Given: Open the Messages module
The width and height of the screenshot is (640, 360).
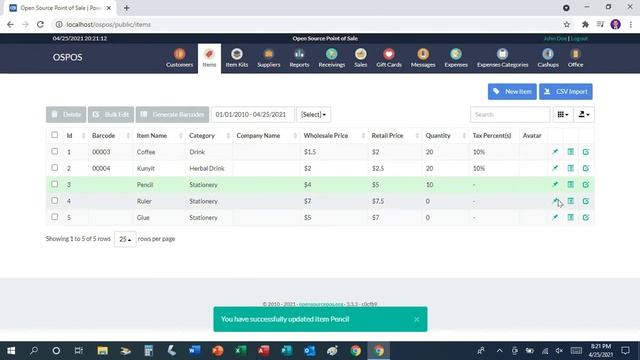Looking at the screenshot, I should [423, 58].
